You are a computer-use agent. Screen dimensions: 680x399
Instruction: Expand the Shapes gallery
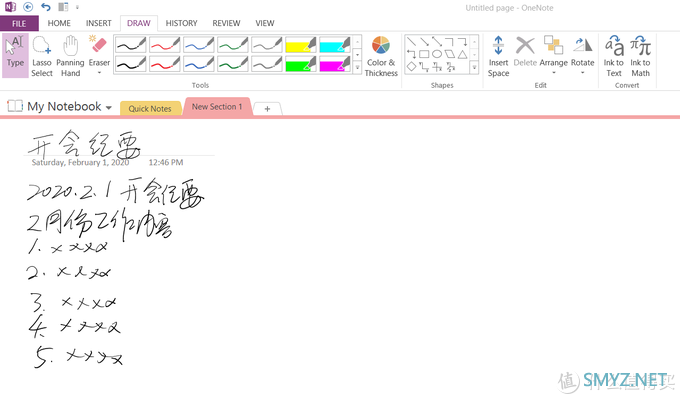(x=474, y=68)
